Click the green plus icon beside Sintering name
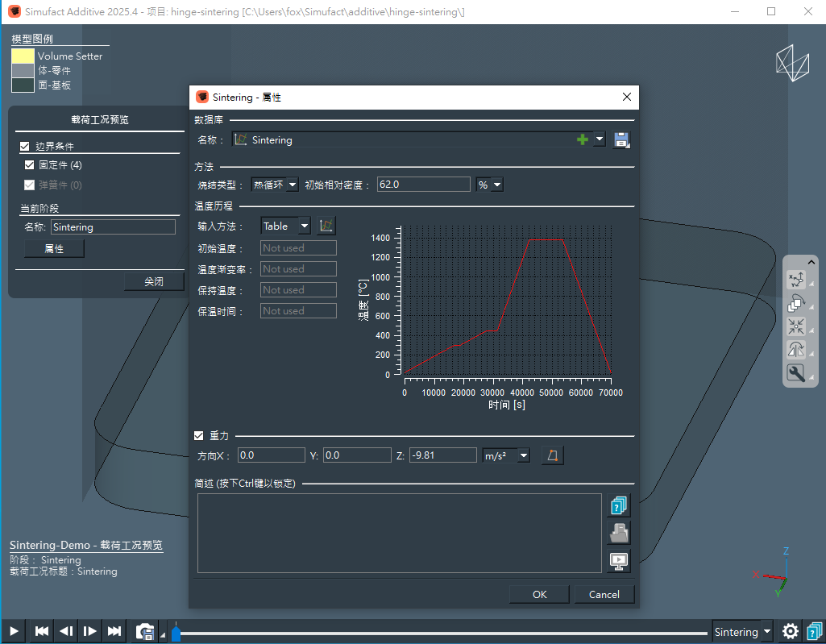The image size is (826, 644). pos(582,139)
